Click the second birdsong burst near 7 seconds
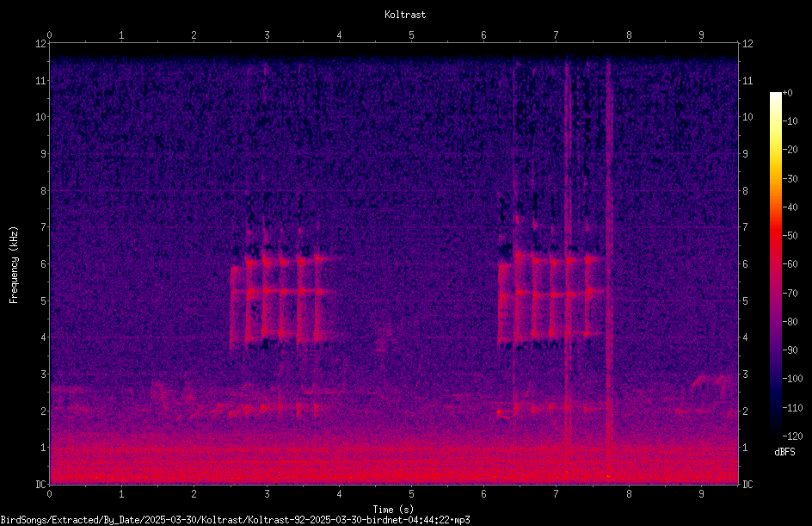 (x=551, y=298)
